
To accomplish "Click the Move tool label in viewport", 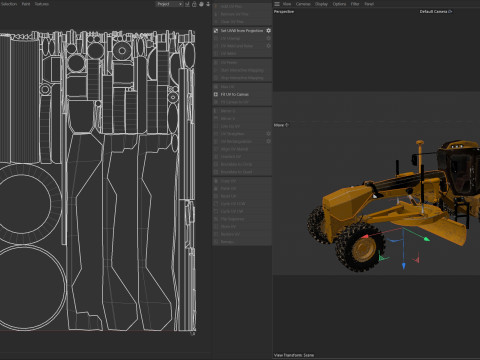I will [279, 125].
